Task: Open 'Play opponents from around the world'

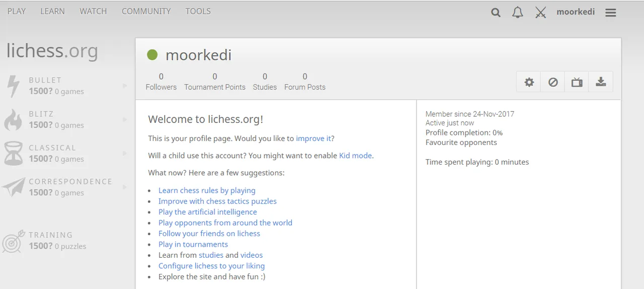Action: 225,223
